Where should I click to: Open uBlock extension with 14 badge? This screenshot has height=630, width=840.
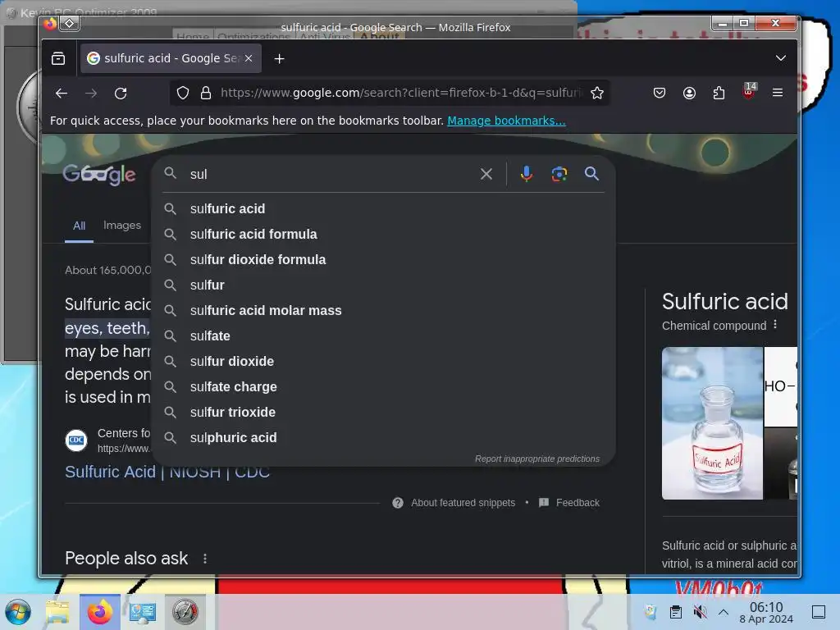click(x=749, y=92)
